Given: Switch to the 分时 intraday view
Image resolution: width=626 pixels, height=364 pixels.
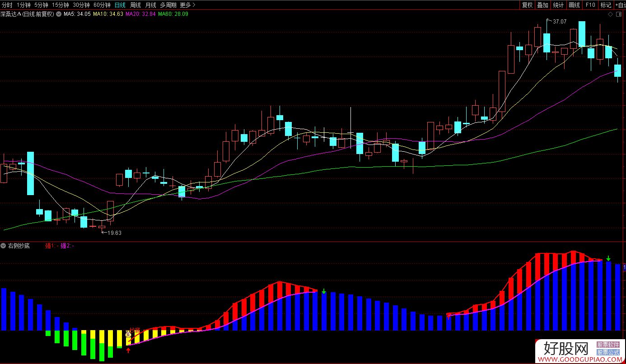Looking at the screenshot, I should (x=7, y=5).
